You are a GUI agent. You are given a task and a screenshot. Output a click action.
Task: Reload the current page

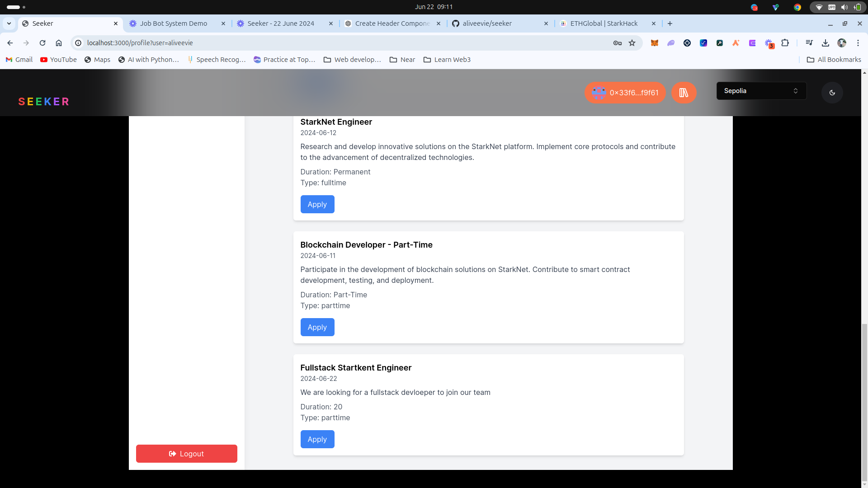(42, 43)
